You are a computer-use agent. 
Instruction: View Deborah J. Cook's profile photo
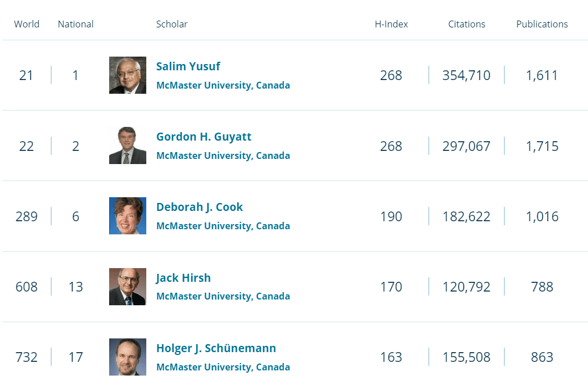tap(127, 216)
